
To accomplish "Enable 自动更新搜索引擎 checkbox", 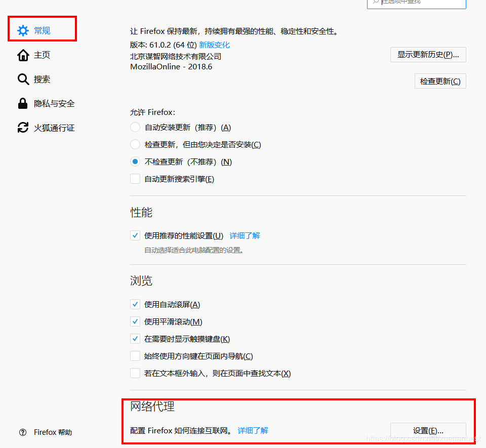I will 135,179.
